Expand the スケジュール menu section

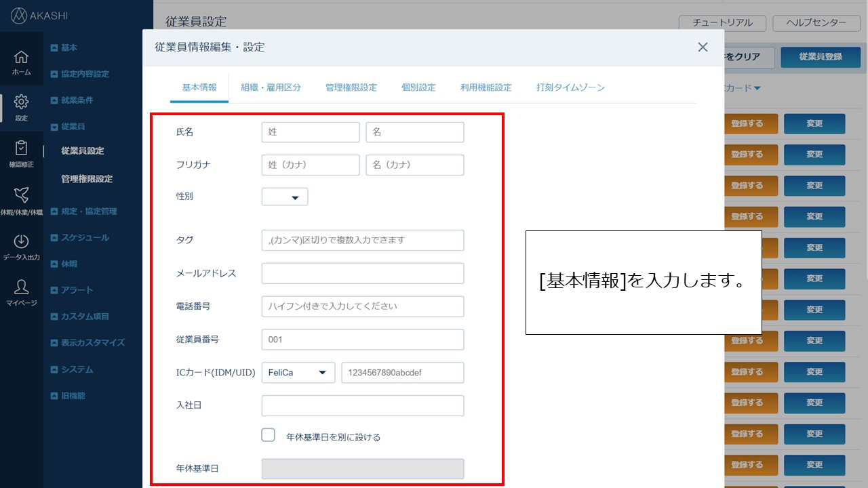point(80,238)
